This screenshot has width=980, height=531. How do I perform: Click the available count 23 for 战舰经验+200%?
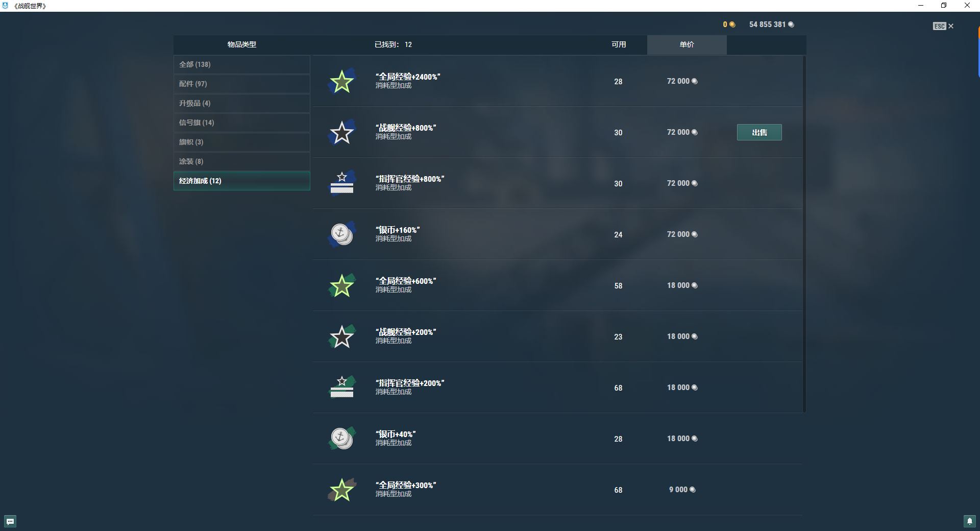click(x=618, y=337)
